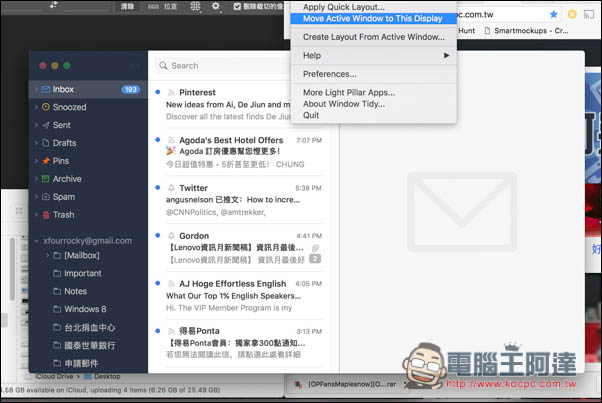The image size is (602, 403).
Task: Open the Pins pushpin icon
Action: pos(46,161)
